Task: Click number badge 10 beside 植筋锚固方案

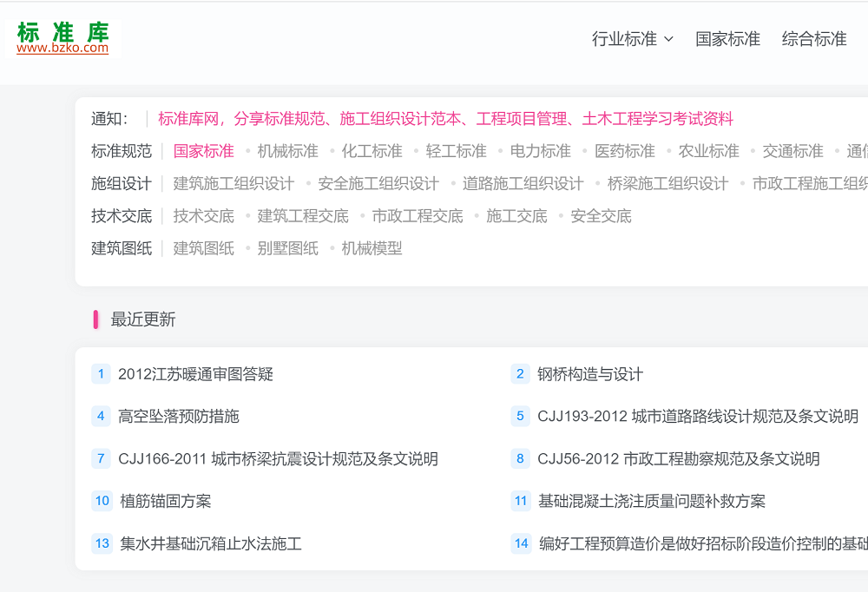Action: (102, 501)
